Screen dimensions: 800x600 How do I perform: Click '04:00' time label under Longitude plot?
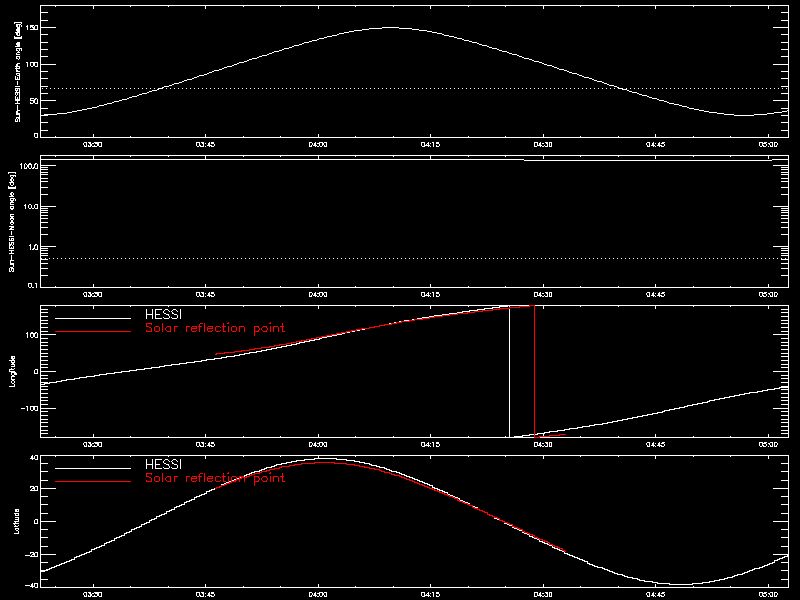click(x=318, y=445)
